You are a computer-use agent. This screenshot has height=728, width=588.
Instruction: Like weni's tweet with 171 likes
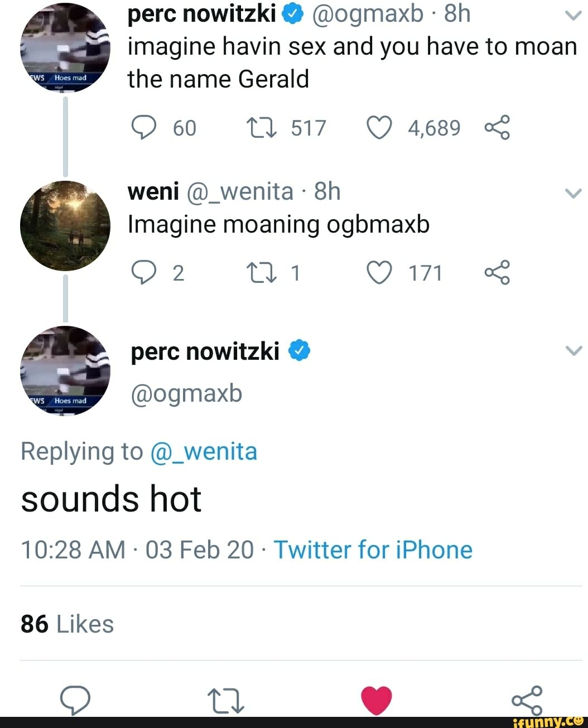click(x=379, y=273)
